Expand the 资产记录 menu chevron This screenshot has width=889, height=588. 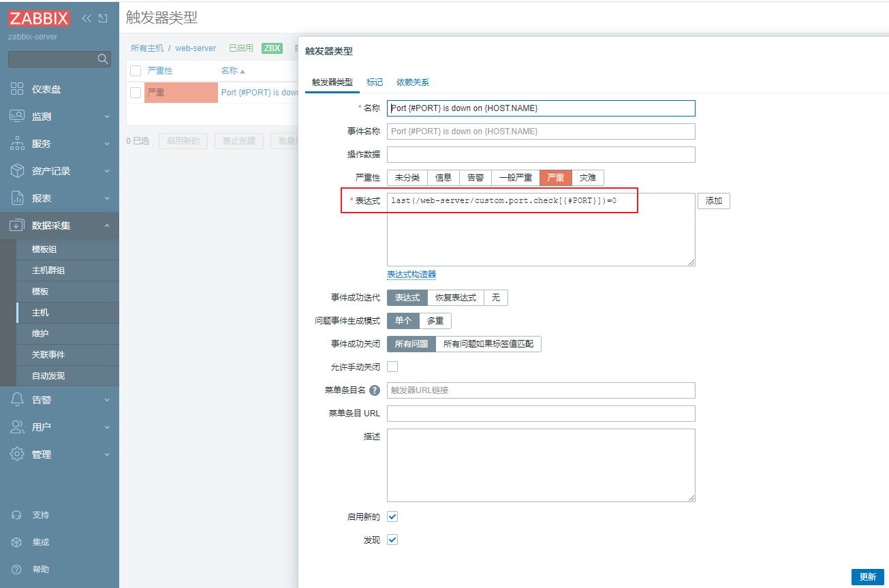tap(107, 171)
